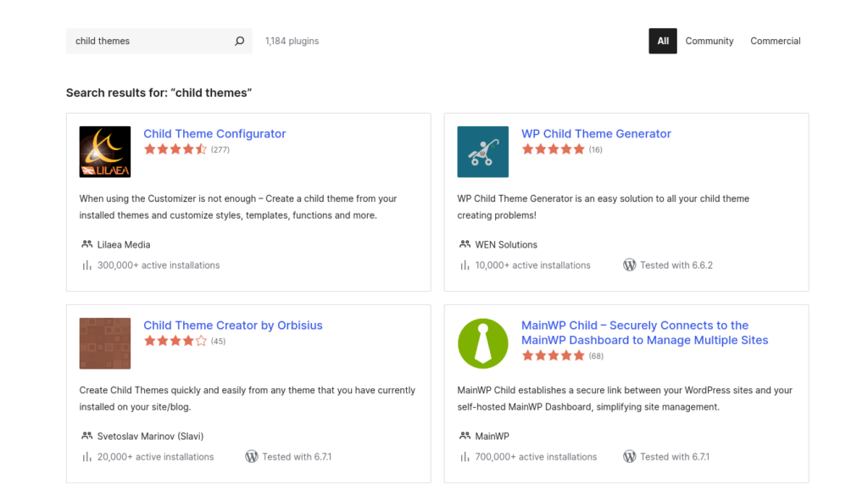Click the Lilaea plugin logo thumbnail
Screen dimensions: 868x496
point(105,152)
